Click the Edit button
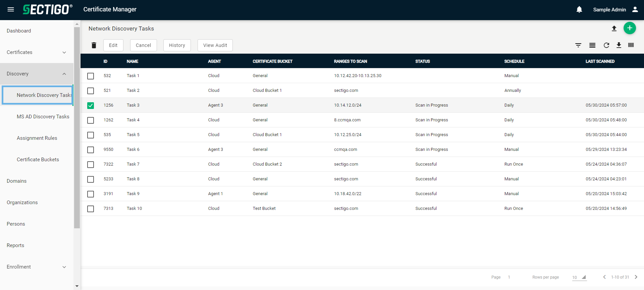This screenshot has height=290, width=644. pos(113,45)
